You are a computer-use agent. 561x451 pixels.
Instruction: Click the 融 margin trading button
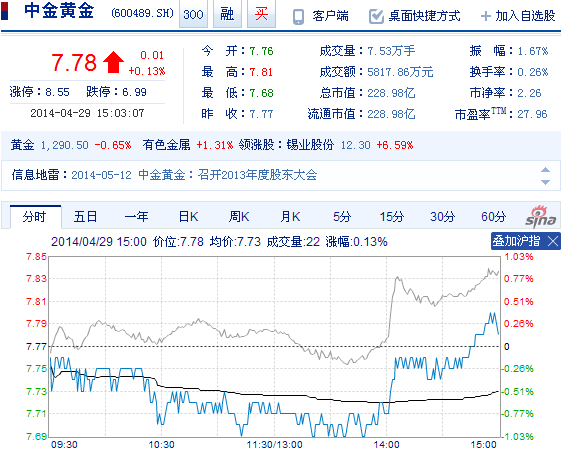227,14
